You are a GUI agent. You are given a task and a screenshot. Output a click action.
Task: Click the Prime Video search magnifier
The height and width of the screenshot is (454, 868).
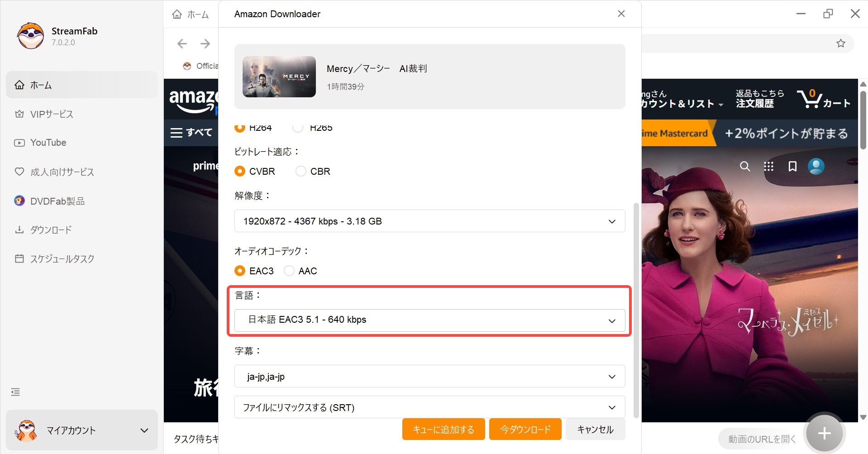pyautogui.click(x=744, y=167)
